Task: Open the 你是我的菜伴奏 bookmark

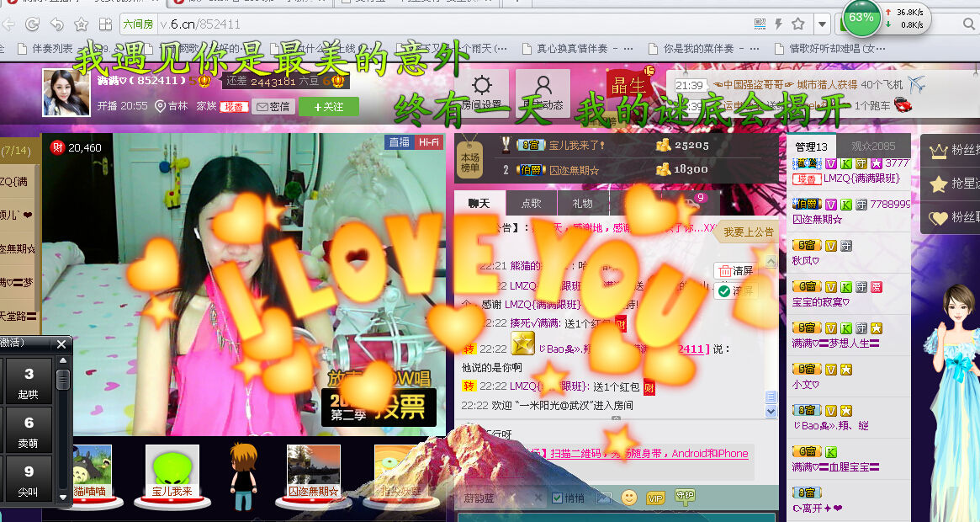Action: [x=704, y=48]
